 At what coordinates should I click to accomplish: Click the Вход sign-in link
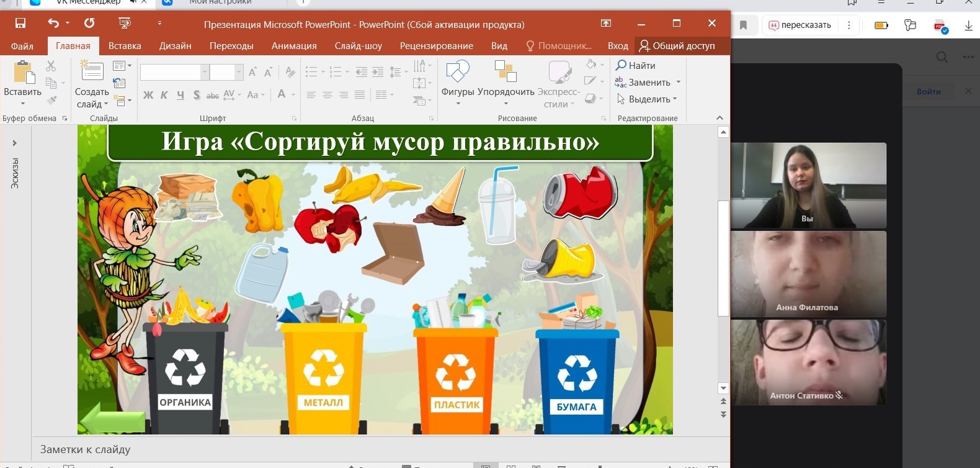tap(618, 45)
